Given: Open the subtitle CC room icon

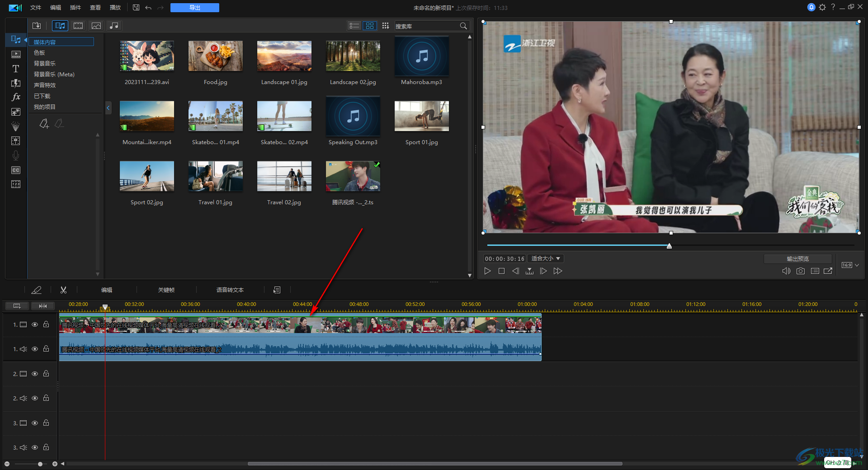Looking at the screenshot, I should point(16,170).
